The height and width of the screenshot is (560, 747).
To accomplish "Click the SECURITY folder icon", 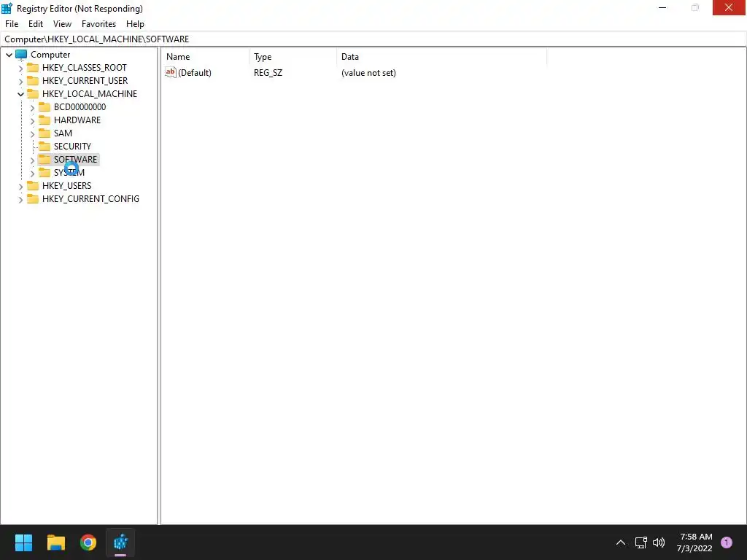I will [44, 146].
